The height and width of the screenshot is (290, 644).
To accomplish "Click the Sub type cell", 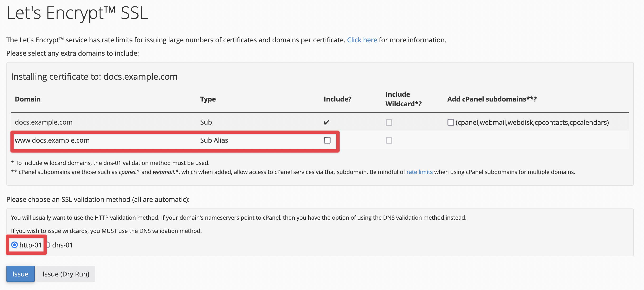I will pos(206,122).
